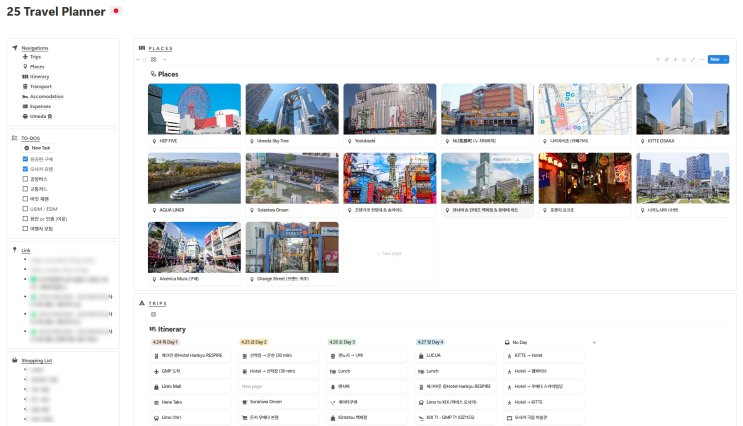Image resolution: width=743 pixels, height=426 pixels.
Task: Click New page in Day 2 column
Action: 279,387
